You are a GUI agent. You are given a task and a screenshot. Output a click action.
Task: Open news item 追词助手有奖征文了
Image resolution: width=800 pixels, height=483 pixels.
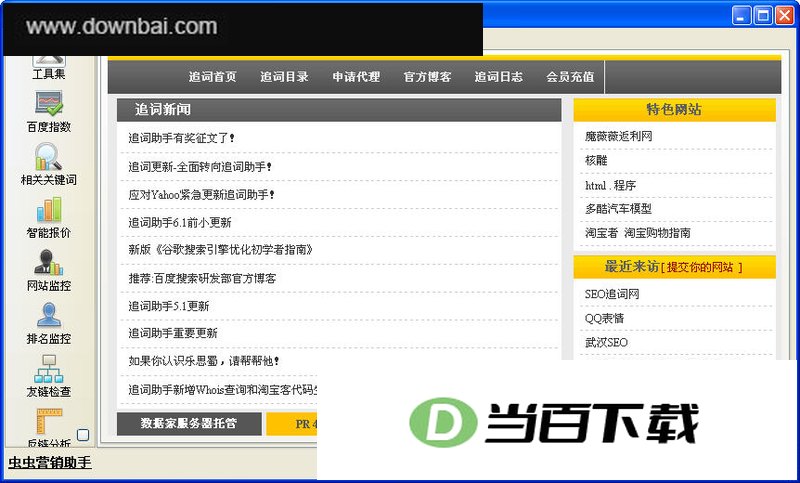coord(182,138)
